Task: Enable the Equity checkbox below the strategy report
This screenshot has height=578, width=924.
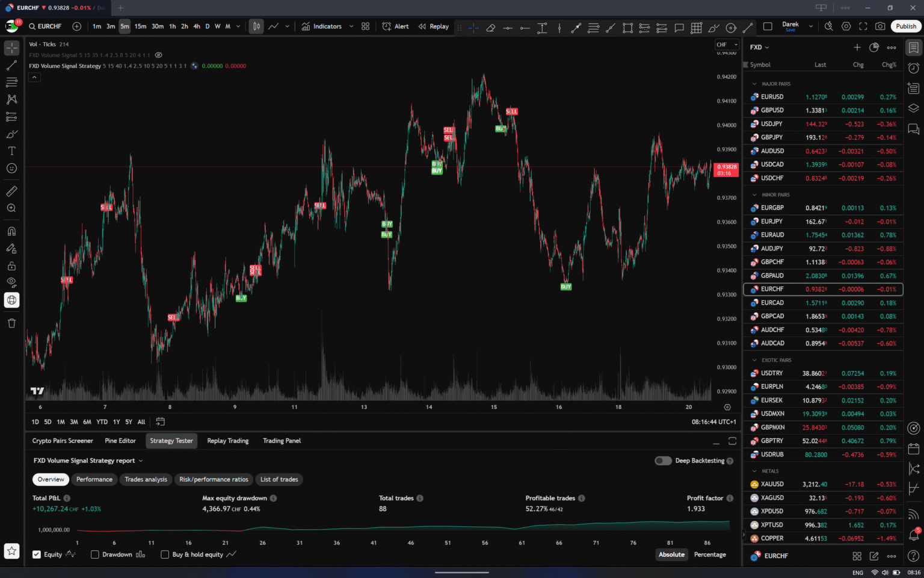Action: pyautogui.click(x=37, y=555)
